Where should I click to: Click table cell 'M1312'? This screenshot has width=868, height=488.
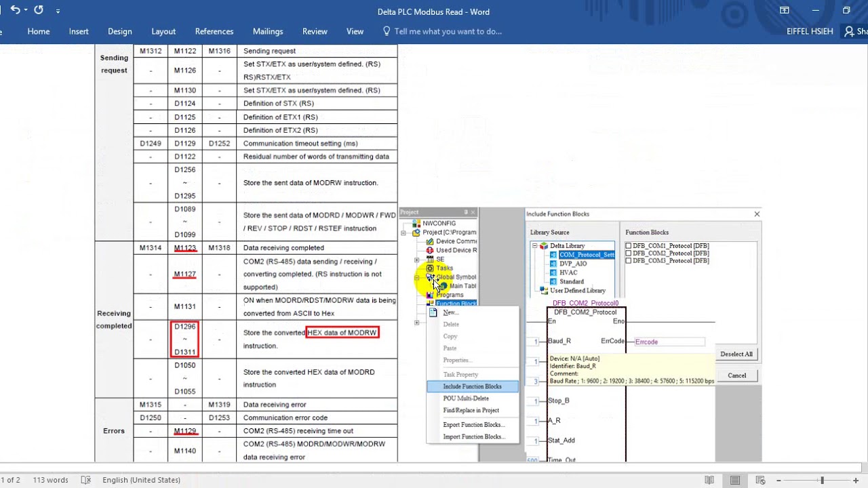click(x=151, y=51)
